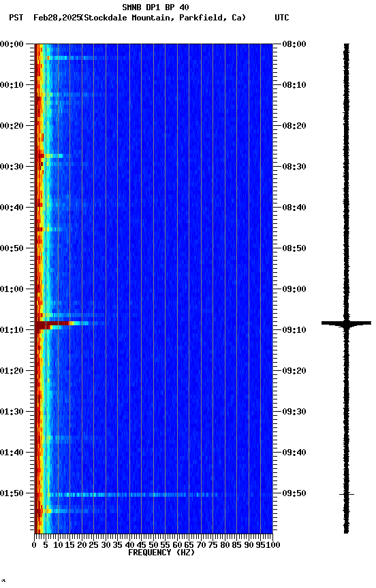Click the '09:50' UTC time label
The height and width of the screenshot is (588, 376).
point(294,494)
